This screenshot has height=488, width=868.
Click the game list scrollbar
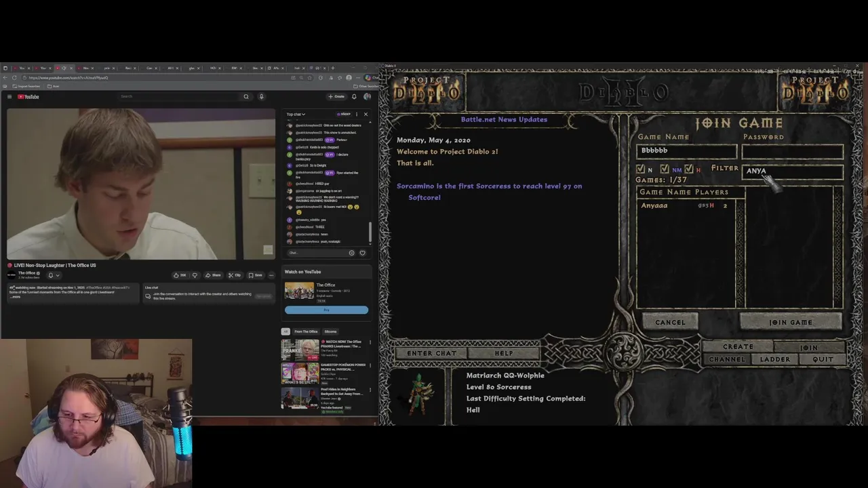pyautogui.click(x=741, y=253)
